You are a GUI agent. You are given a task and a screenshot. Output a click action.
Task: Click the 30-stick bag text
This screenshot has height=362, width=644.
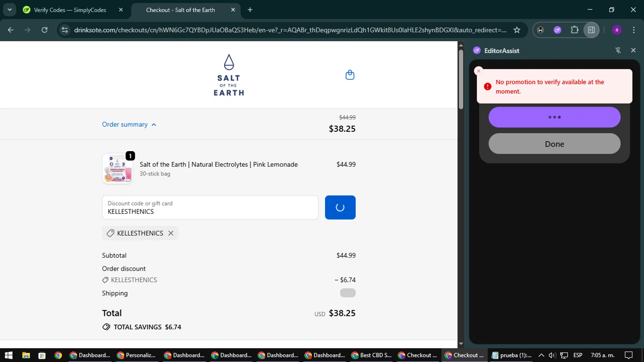pyautogui.click(x=155, y=174)
